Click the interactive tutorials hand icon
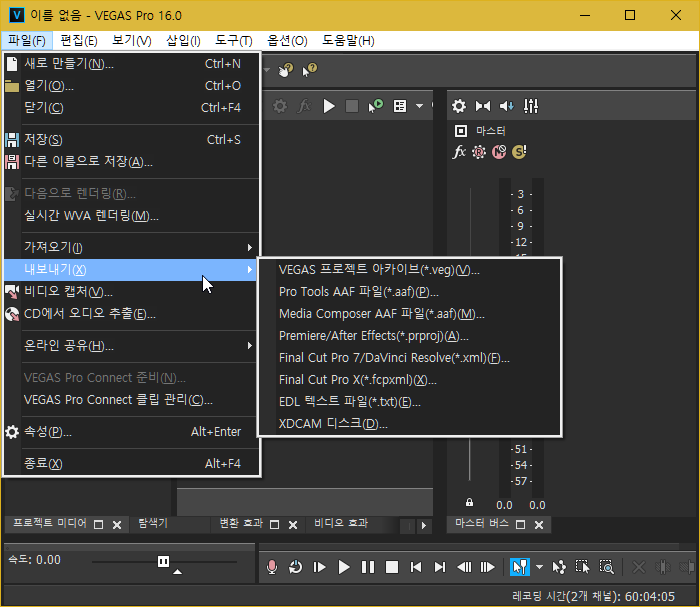Screen dimensions: 700x607 (286, 70)
